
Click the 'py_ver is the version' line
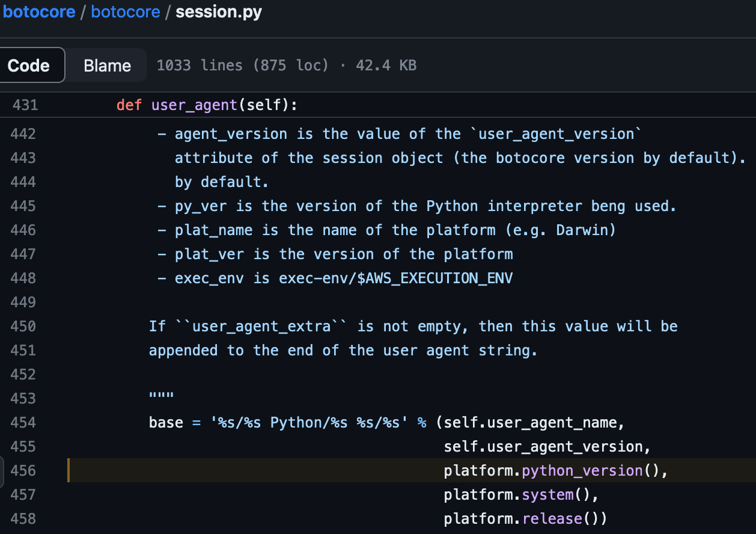coord(416,206)
